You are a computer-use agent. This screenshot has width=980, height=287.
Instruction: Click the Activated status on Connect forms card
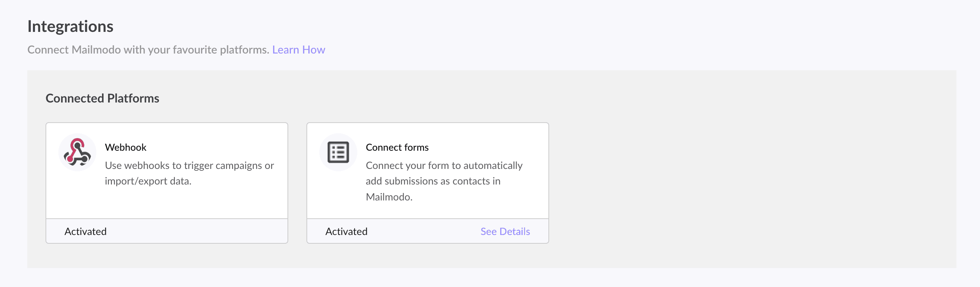[x=346, y=231]
